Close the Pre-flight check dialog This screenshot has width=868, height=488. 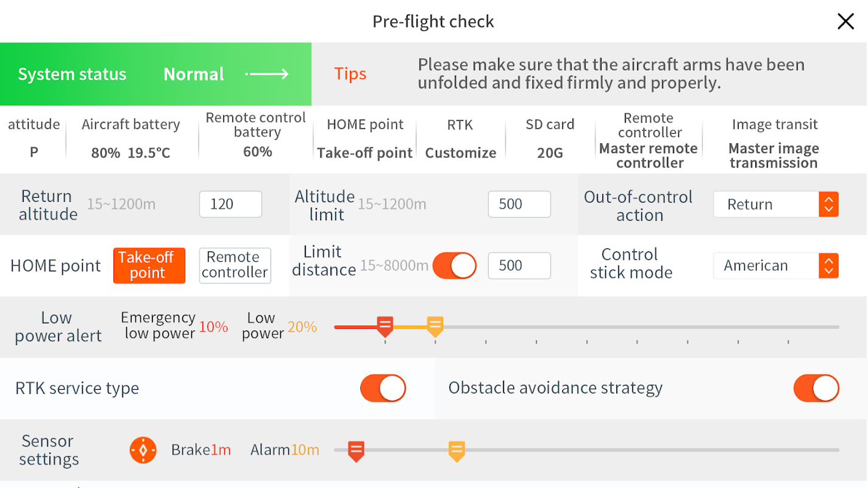coord(845,22)
